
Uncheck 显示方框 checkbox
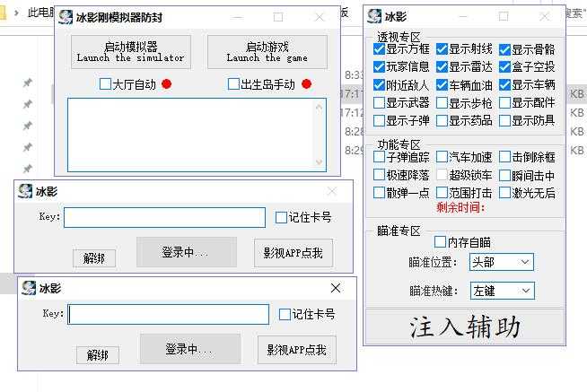pyautogui.click(x=380, y=49)
